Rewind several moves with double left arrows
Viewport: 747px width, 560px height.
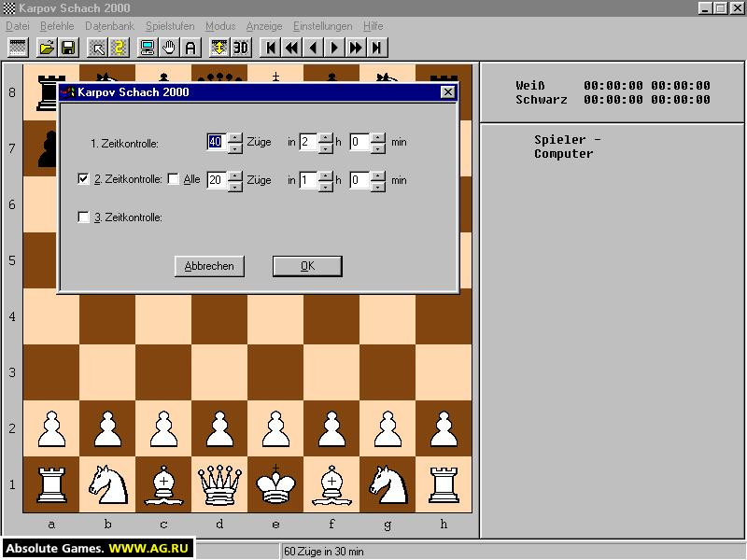[292, 48]
